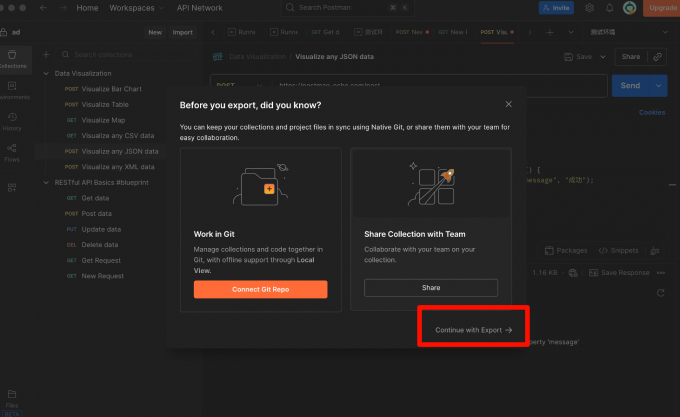The width and height of the screenshot is (680, 417).
Task: Collapse the Data Visualization collection
Action: coord(46,73)
